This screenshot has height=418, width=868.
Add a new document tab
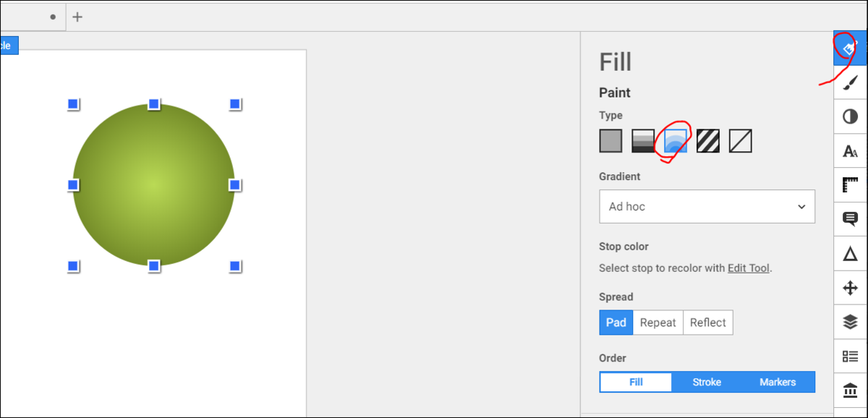click(x=77, y=17)
